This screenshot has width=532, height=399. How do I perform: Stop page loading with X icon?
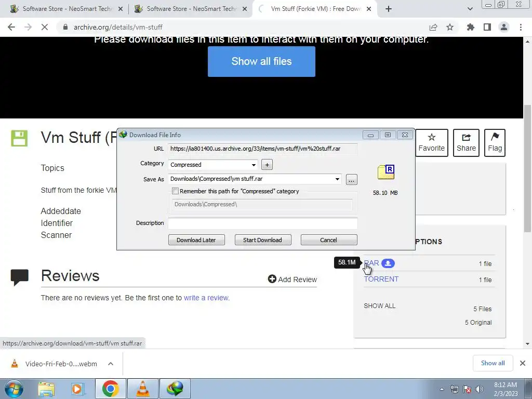click(x=45, y=27)
